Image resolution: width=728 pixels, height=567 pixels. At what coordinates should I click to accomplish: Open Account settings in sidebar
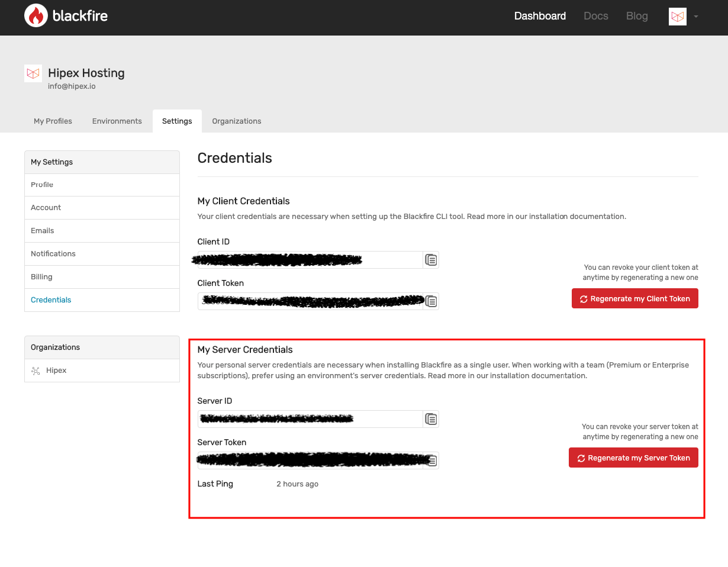coord(102,208)
